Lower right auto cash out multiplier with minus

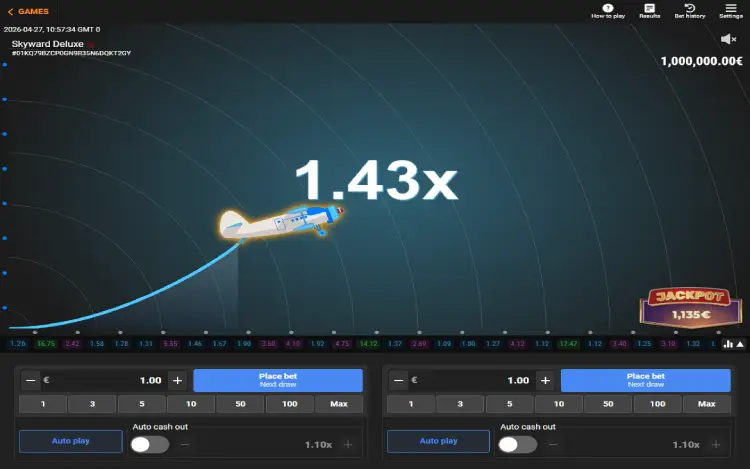click(553, 445)
